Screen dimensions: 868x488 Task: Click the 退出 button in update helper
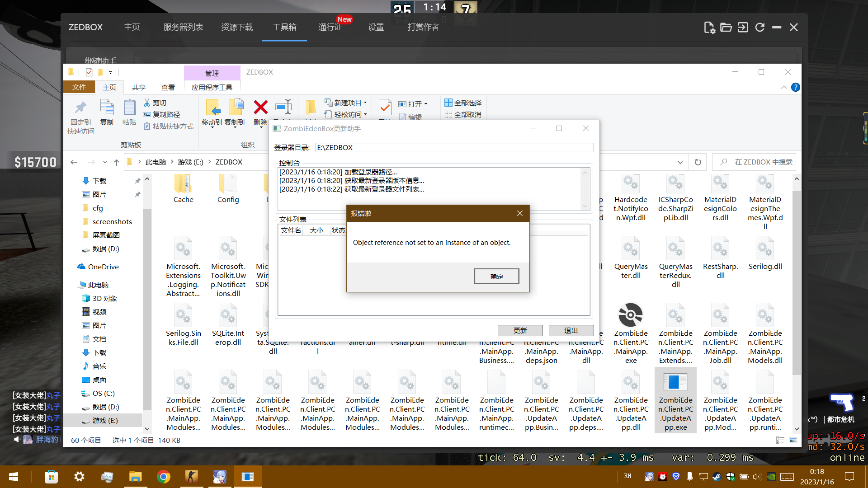571,330
